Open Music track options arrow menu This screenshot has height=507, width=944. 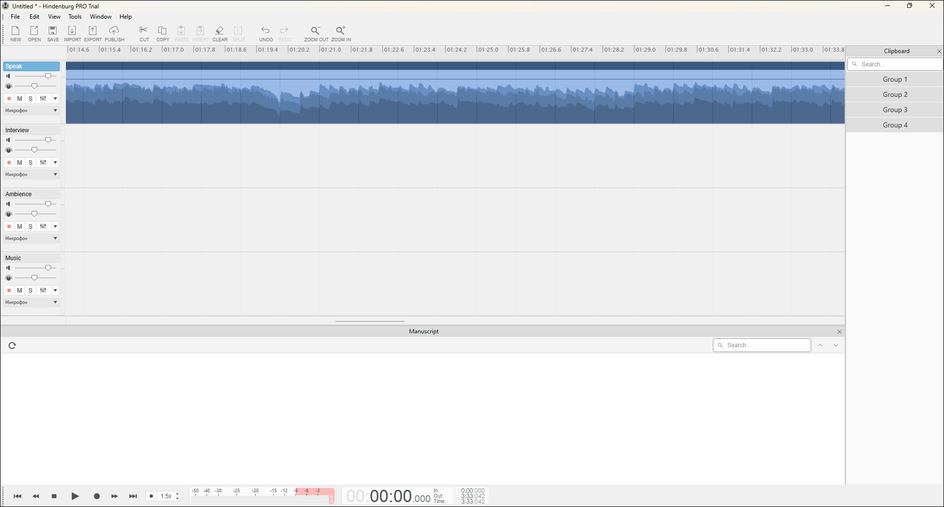click(55, 290)
